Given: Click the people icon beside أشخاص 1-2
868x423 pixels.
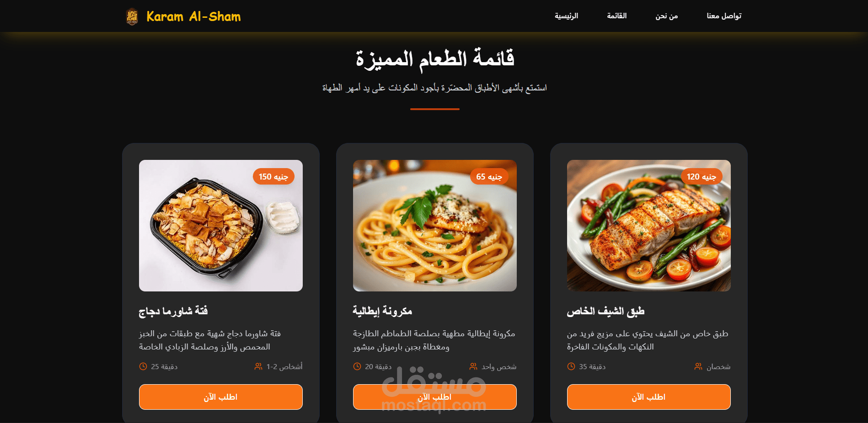Looking at the screenshot, I should [x=258, y=366].
